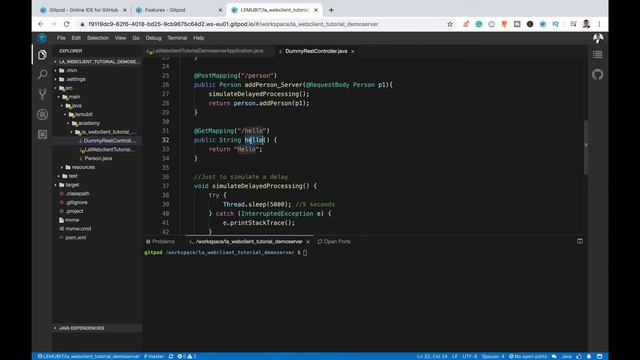Bookmark this page with the star icon

click(x=450, y=24)
